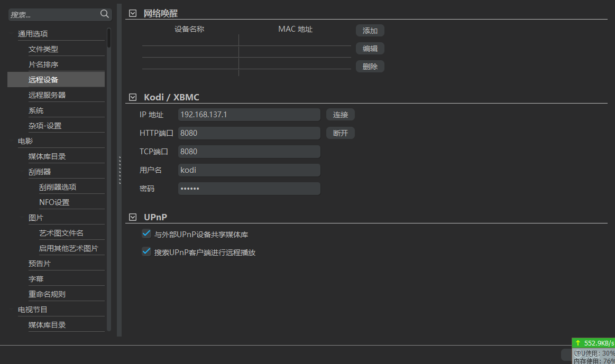Click 删除 to remove device
615x364 pixels.
coord(370,67)
